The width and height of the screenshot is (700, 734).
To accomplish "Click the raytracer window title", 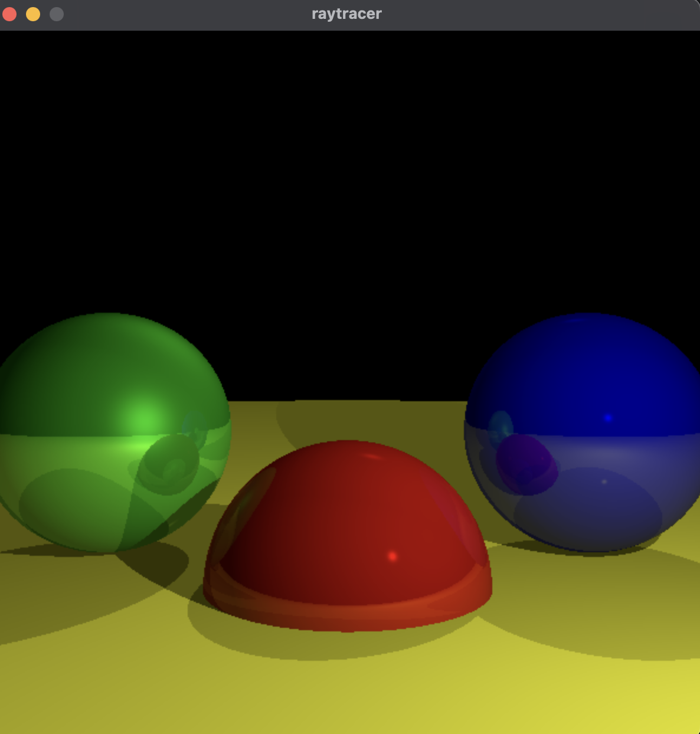I will click(346, 14).
